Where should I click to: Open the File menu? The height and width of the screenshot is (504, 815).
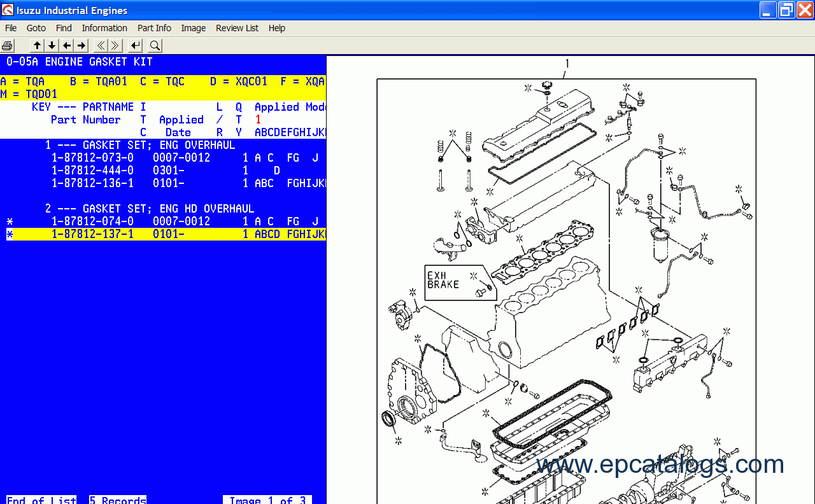(11, 28)
